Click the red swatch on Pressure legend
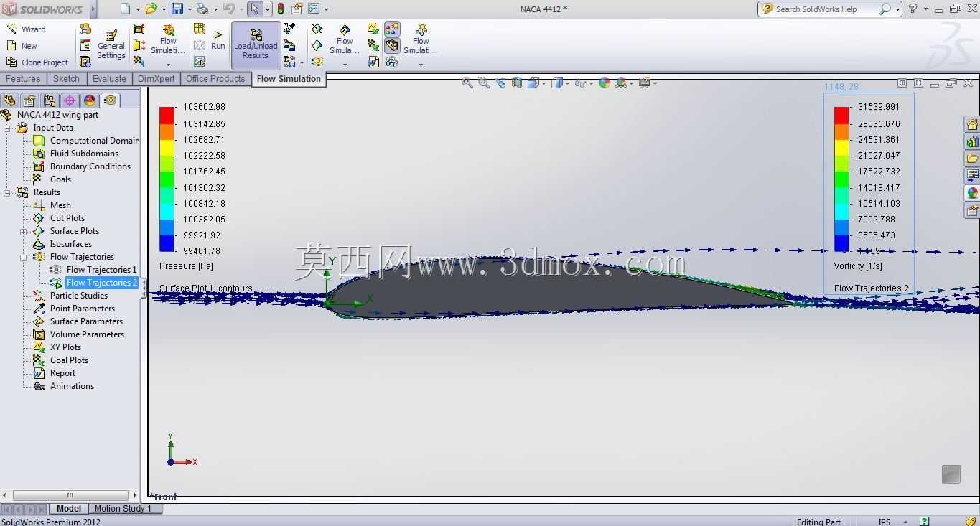Screen dimensions: 980x526 click(x=167, y=115)
